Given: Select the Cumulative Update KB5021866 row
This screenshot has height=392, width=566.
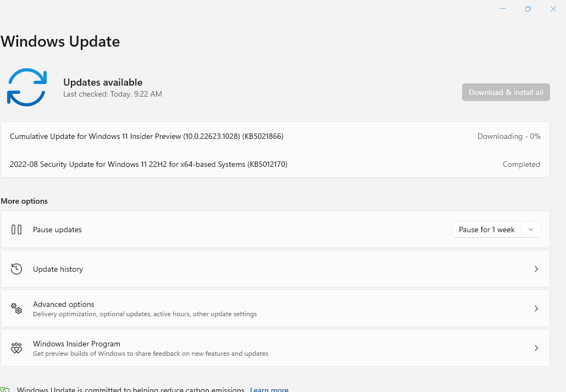Looking at the screenshot, I should coord(275,136).
